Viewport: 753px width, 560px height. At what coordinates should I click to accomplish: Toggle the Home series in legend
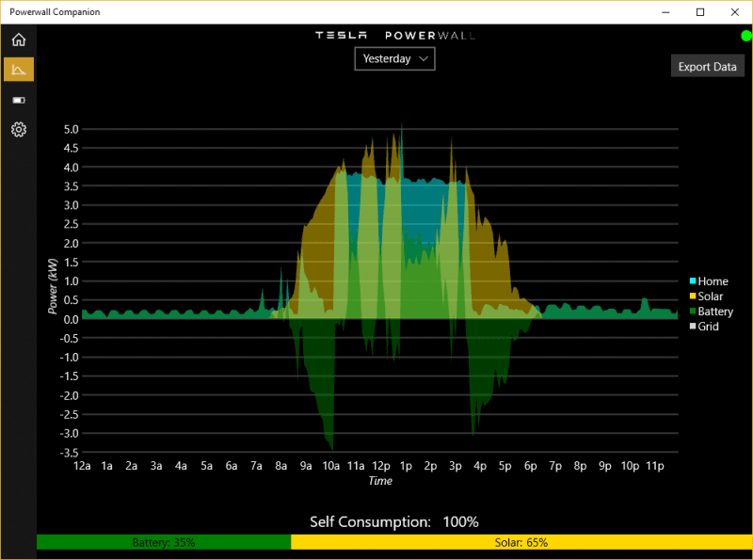tap(713, 281)
